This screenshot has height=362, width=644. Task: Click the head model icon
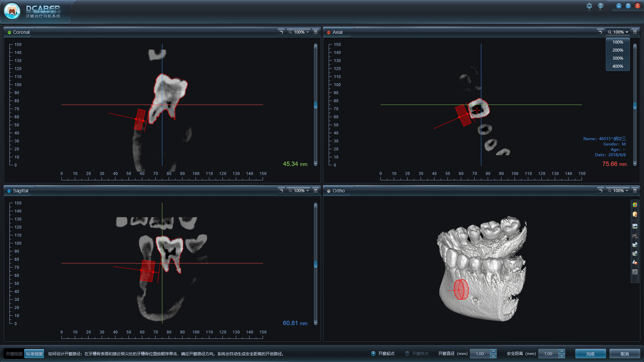[x=635, y=214]
